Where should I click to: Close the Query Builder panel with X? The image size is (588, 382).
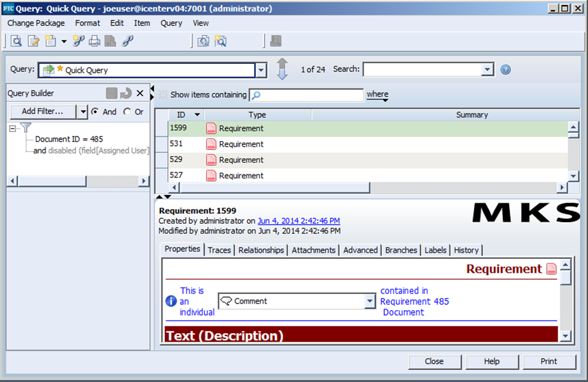[140, 93]
